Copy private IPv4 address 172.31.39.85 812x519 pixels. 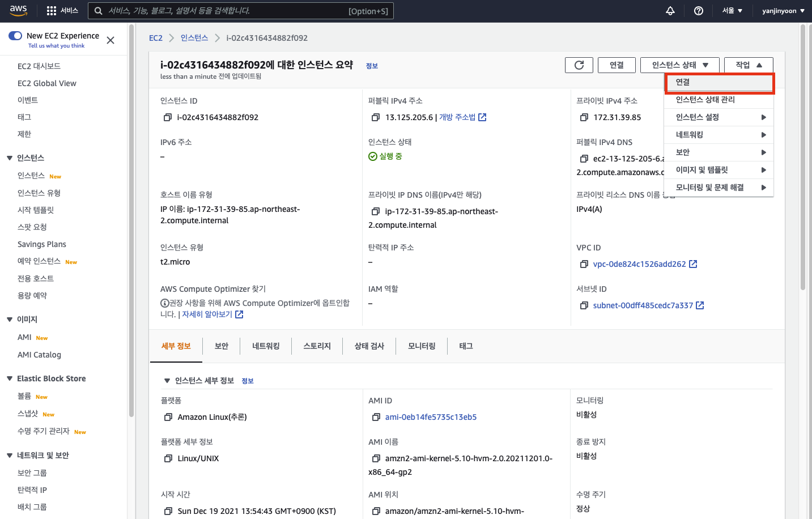(584, 117)
